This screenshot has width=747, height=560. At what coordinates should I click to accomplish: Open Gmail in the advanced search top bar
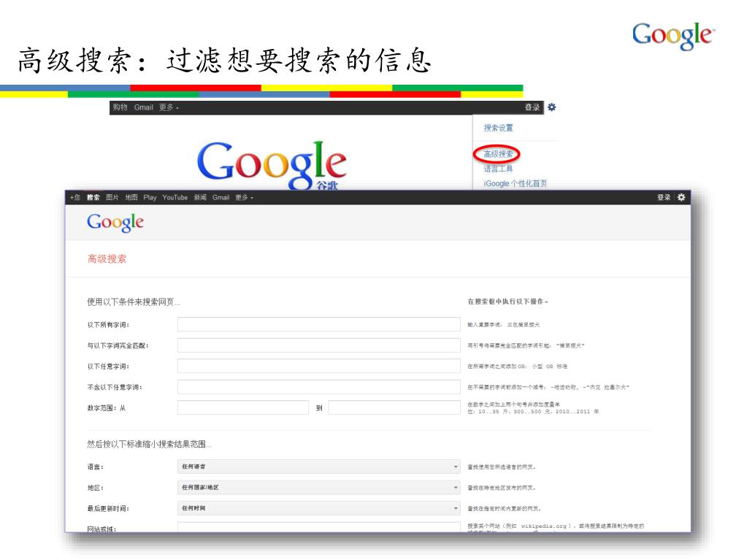tap(221, 197)
